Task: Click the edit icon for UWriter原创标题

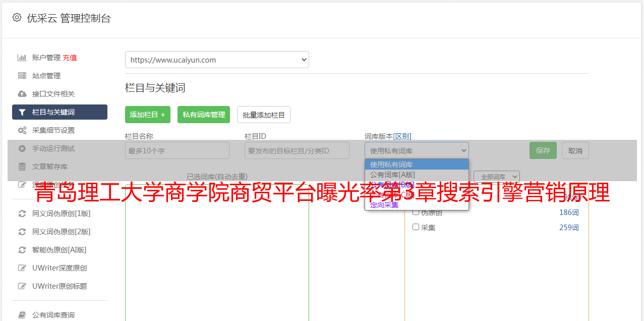Action: pyautogui.click(x=22, y=286)
